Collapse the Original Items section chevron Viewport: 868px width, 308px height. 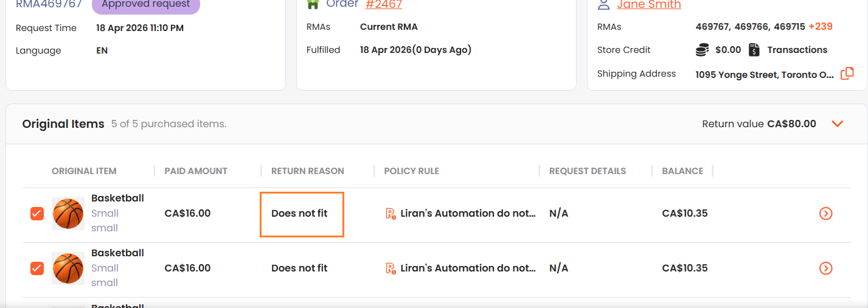coord(838,124)
